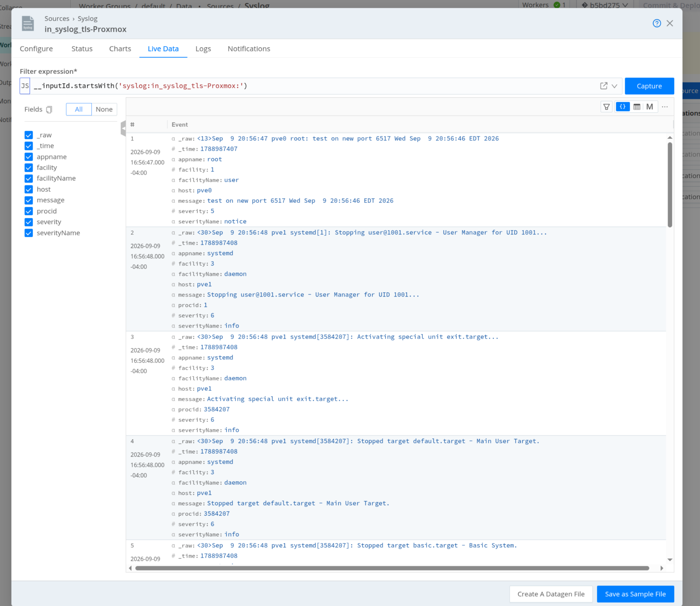The width and height of the screenshot is (700, 606).
Task: Click Create A Datagen File
Action: coord(551,594)
